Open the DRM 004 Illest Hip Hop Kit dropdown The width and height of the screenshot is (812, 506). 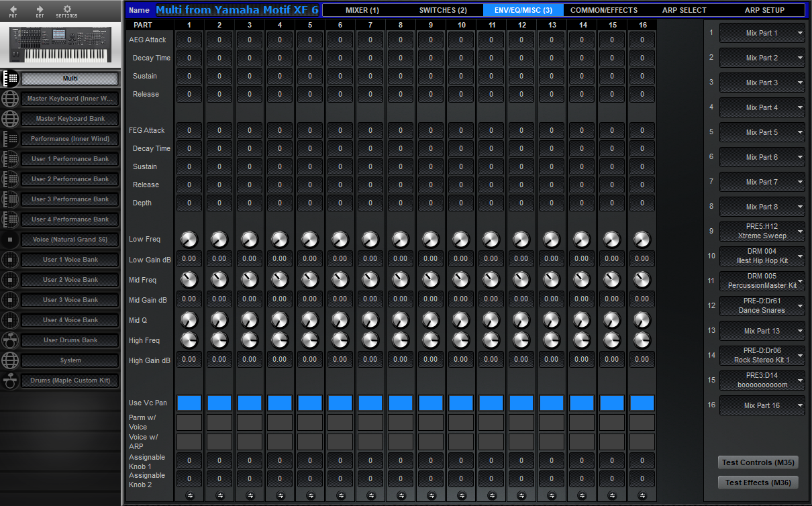(x=762, y=256)
